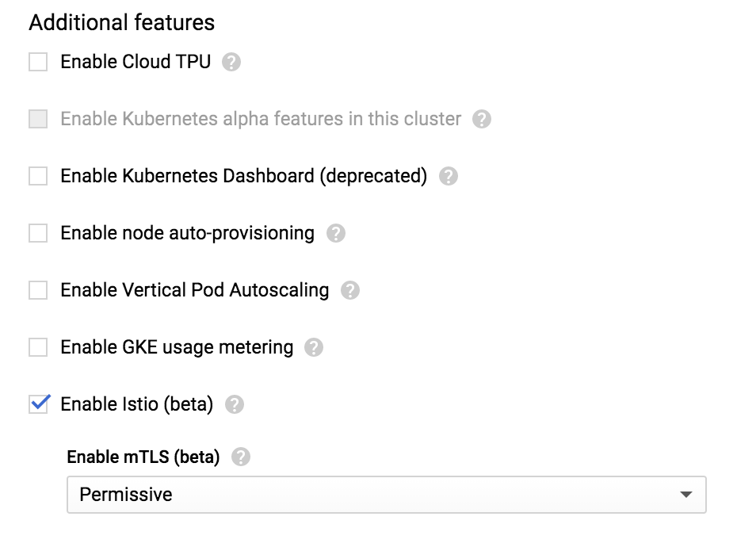
Task: Click help icon next to GKE usage metering
Action: point(313,347)
